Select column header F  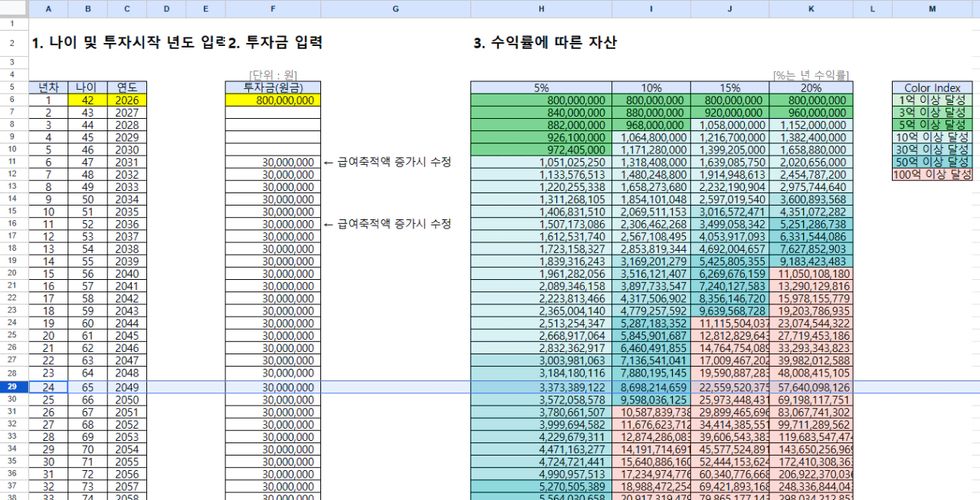tap(273, 9)
